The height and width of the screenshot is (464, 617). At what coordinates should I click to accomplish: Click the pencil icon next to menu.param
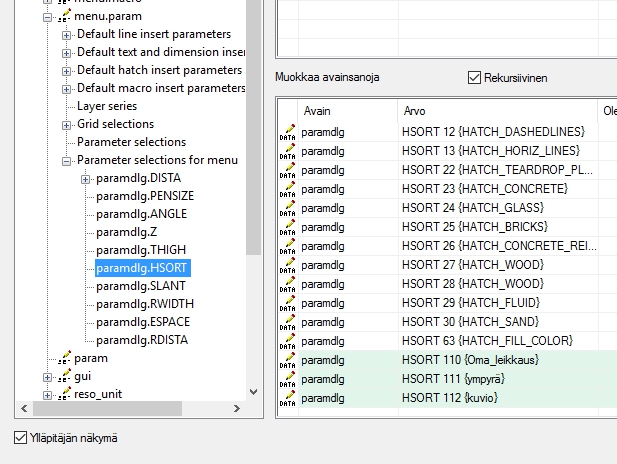click(x=65, y=16)
